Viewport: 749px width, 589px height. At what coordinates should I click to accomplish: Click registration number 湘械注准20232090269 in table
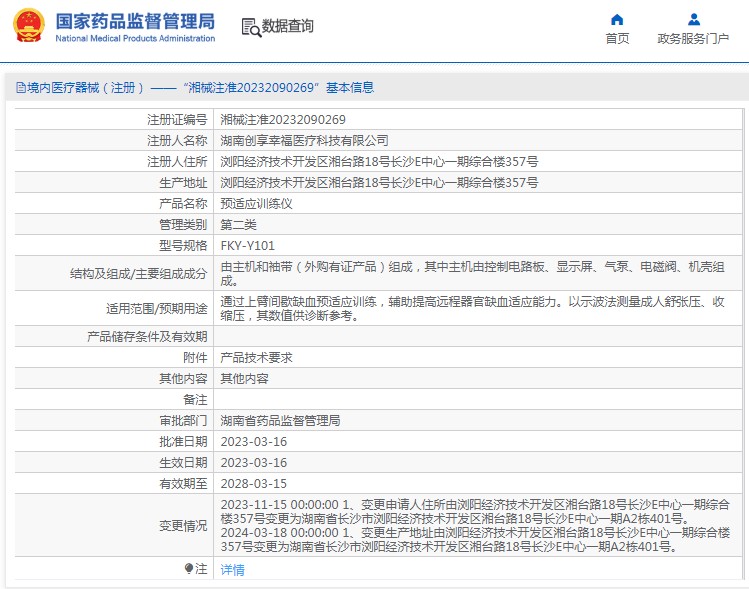pos(283,120)
